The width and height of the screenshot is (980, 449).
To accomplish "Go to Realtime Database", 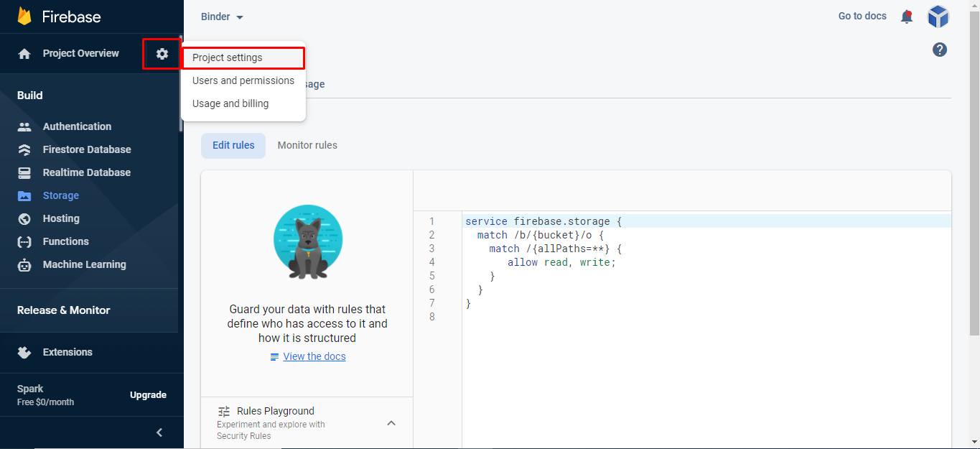I will tap(86, 172).
